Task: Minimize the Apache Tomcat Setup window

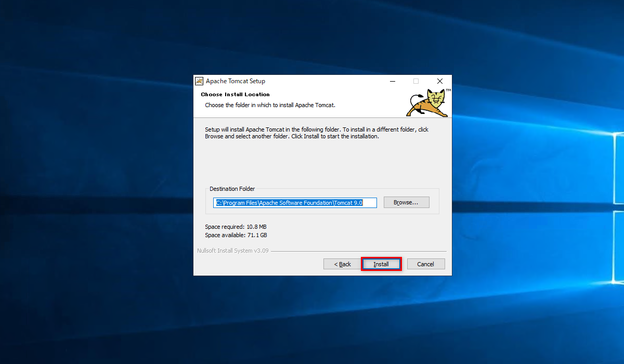Action: click(392, 81)
